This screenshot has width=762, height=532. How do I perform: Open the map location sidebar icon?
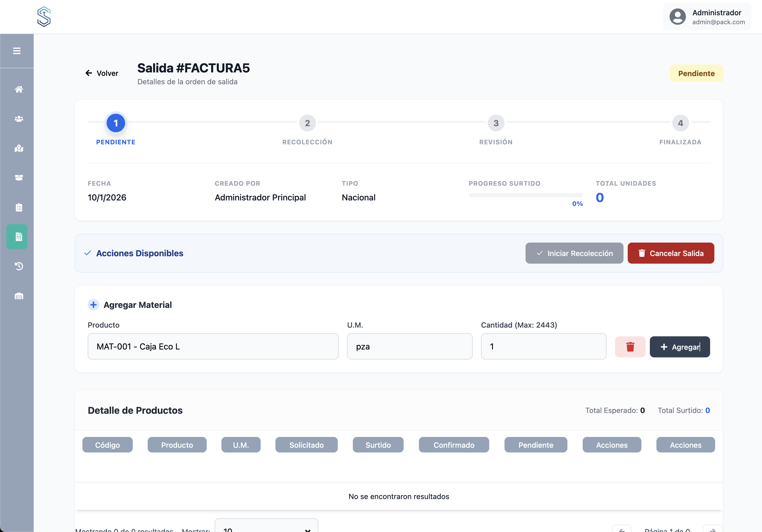click(x=19, y=148)
